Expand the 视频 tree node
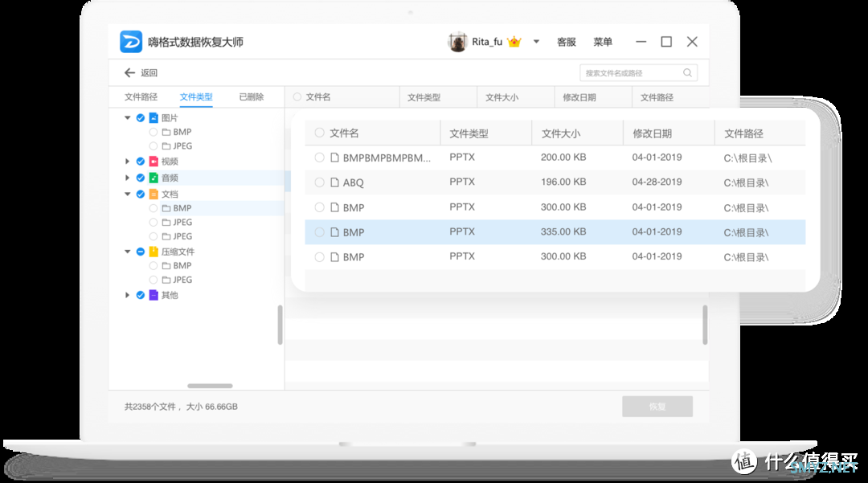 click(x=127, y=162)
